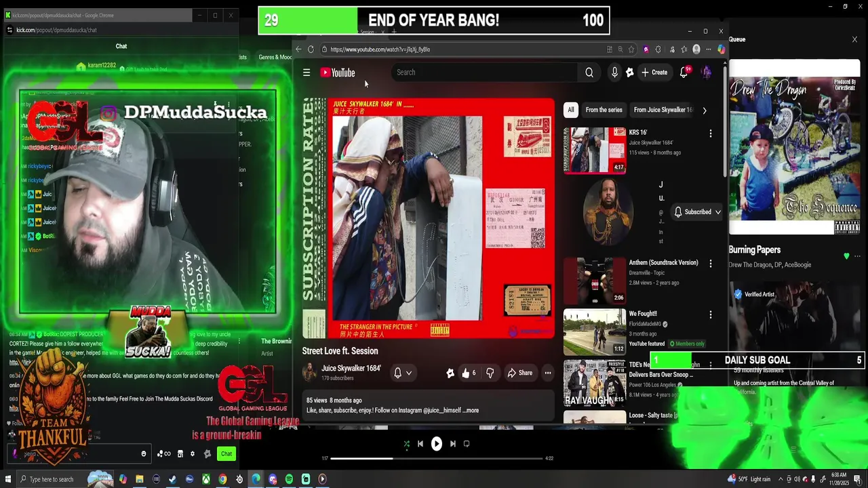Like the Street Love video

pos(469,373)
